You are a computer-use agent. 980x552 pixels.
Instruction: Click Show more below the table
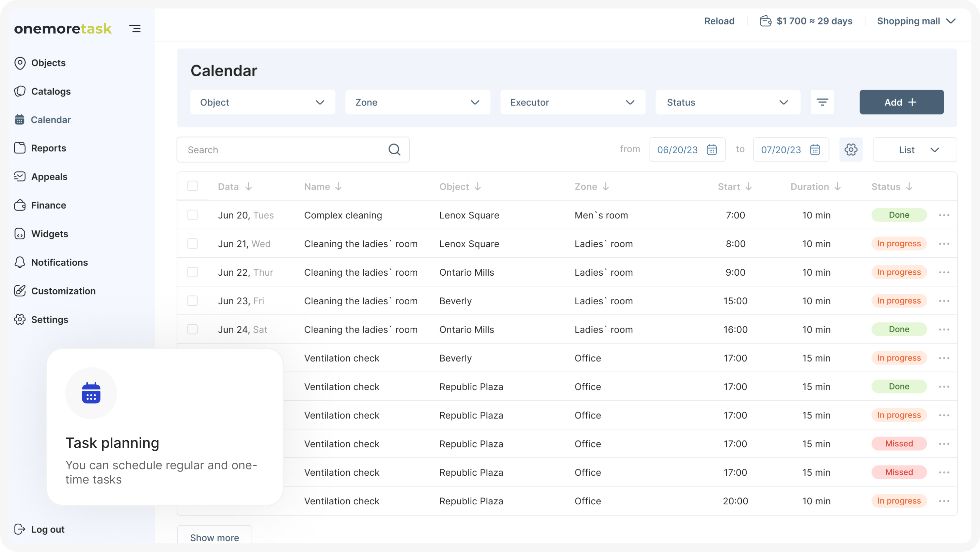coord(215,538)
